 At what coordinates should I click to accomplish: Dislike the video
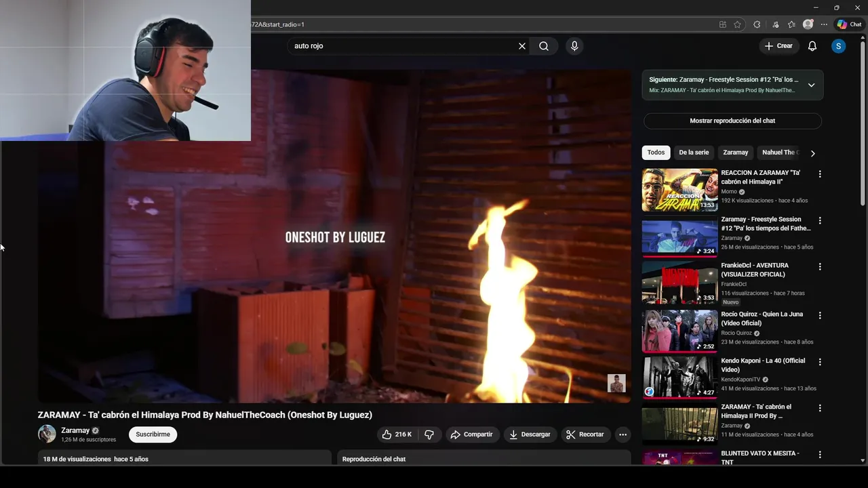click(429, 434)
